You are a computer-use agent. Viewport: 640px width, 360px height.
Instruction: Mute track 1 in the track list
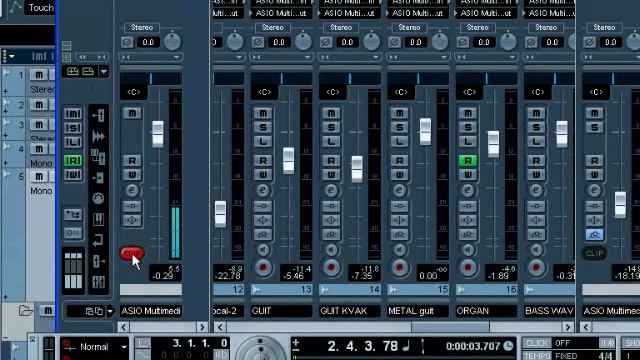[39, 75]
